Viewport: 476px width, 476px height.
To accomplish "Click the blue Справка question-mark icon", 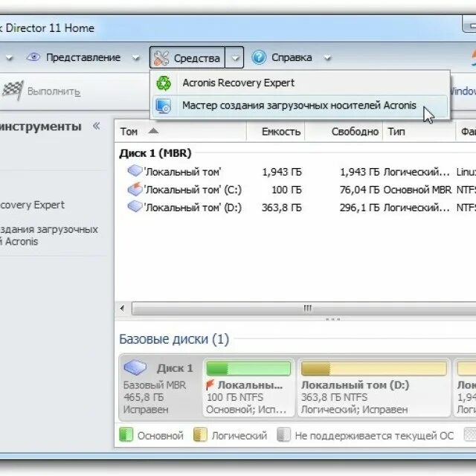I will pos(259,57).
